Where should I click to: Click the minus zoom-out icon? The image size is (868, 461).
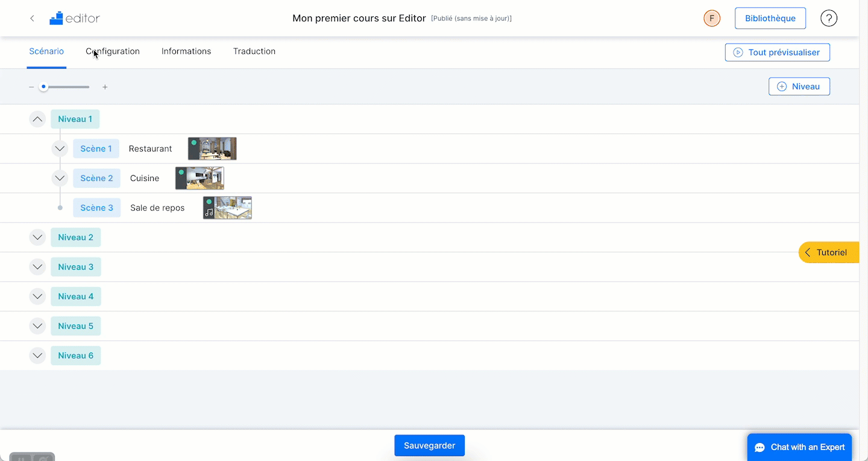[31, 87]
